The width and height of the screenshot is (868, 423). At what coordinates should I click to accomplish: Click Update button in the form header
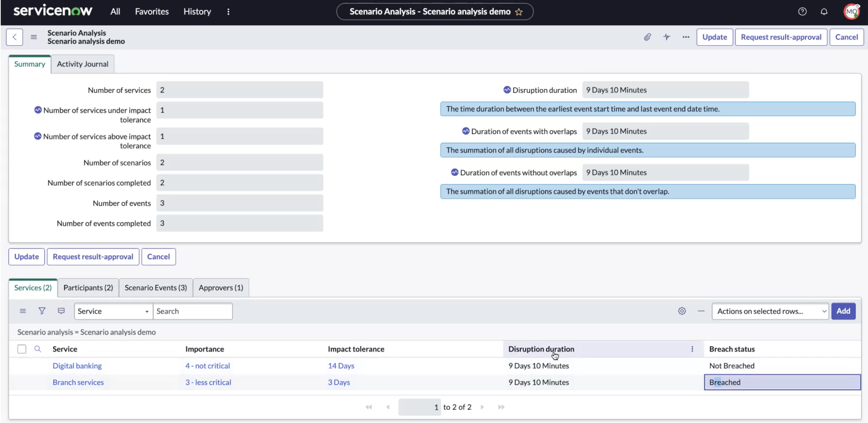coord(715,37)
